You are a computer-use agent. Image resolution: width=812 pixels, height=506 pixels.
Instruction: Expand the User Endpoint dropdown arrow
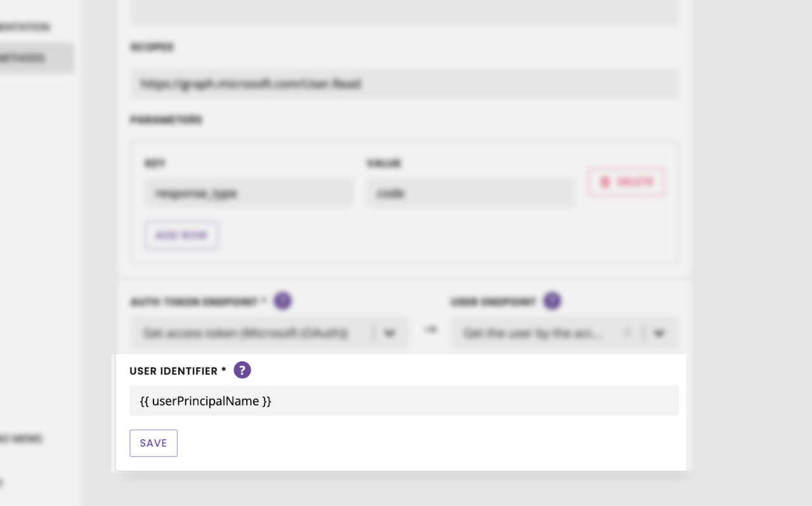click(659, 333)
